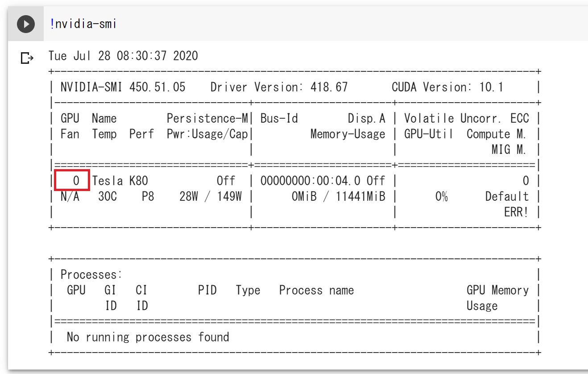Click the 0MiB / 11441MiB memory usage

338,196
